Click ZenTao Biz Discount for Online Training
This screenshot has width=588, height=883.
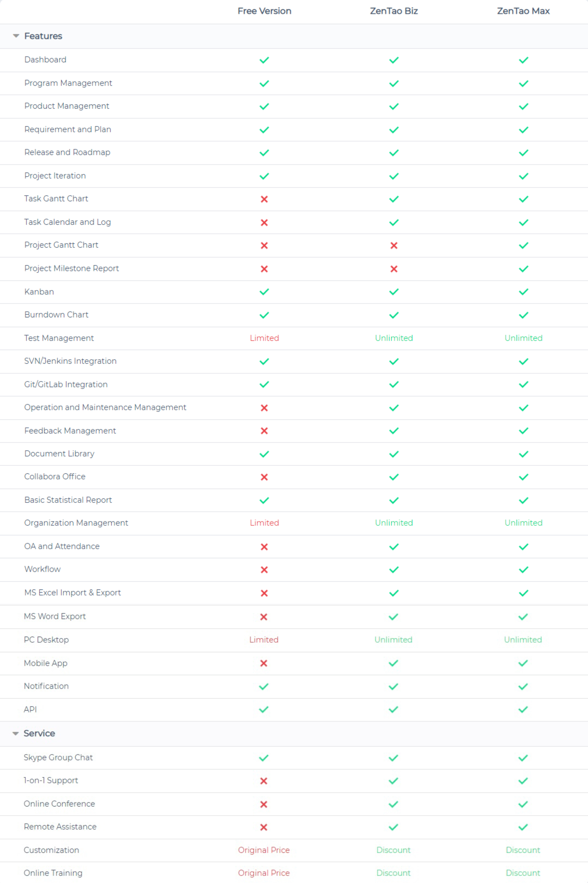(x=393, y=873)
